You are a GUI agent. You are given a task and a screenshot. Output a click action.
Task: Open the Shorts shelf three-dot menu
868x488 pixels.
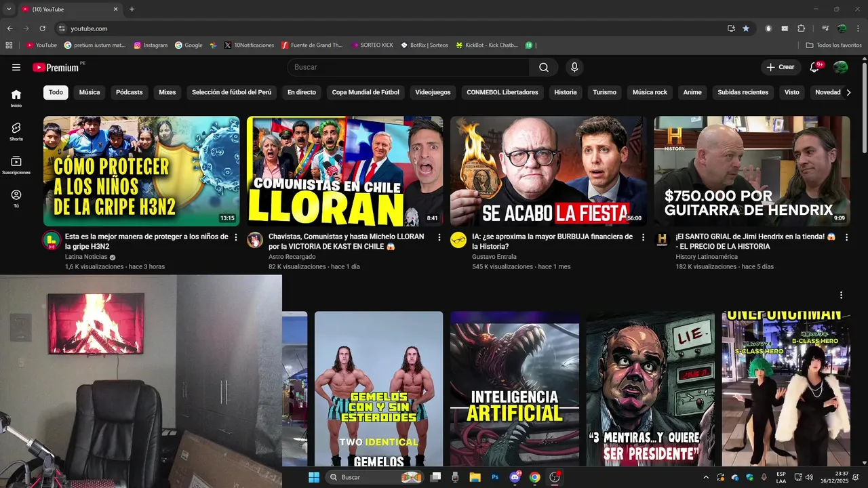[x=841, y=296]
